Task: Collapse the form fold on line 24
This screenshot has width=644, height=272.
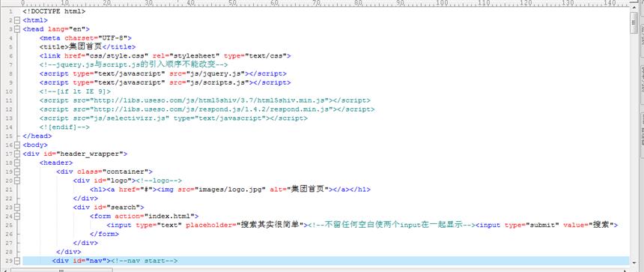Action: (x=16, y=216)
